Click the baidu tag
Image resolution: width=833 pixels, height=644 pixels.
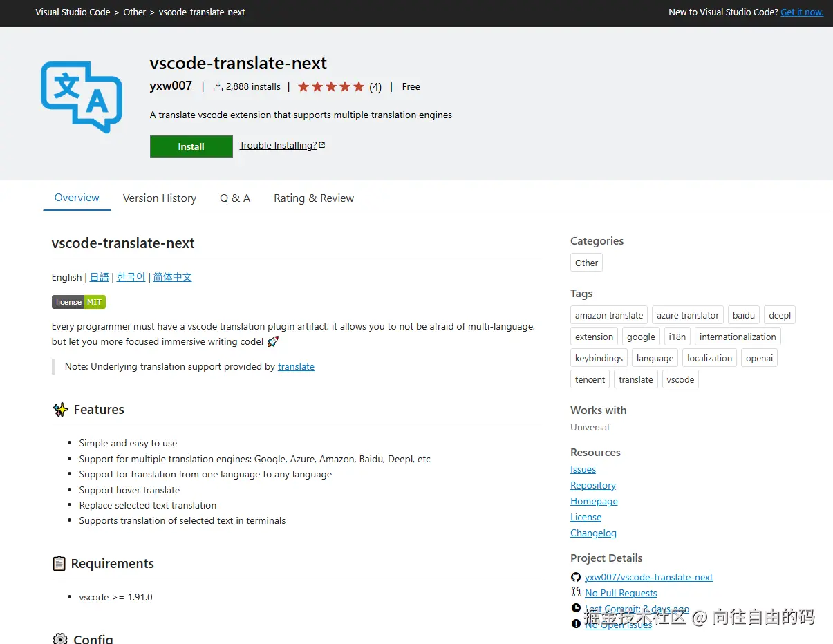click(744, 315)
